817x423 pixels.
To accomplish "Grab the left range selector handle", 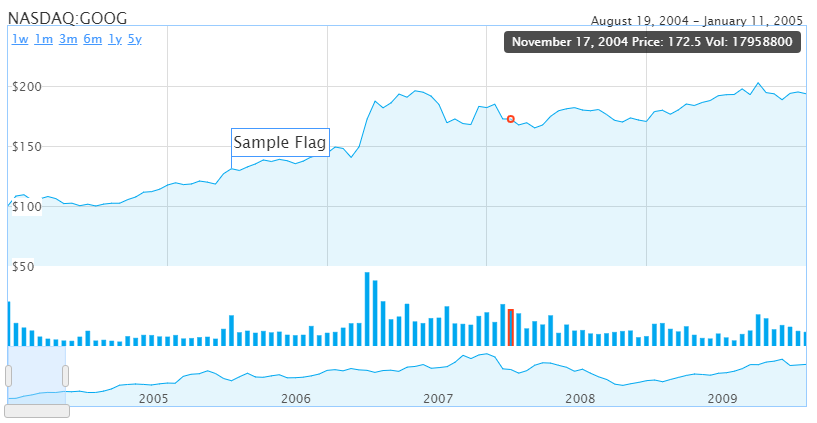I will pos(8,376).
